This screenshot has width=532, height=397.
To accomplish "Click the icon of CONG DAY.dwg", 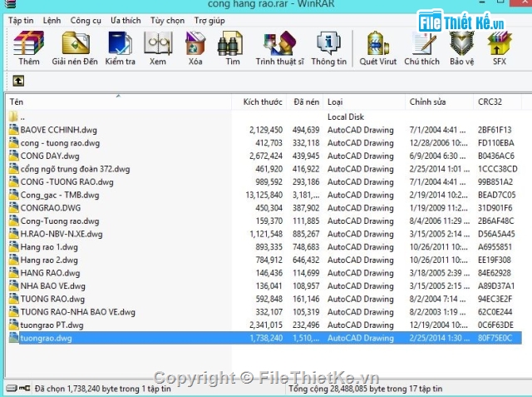I will click(13, 156).
